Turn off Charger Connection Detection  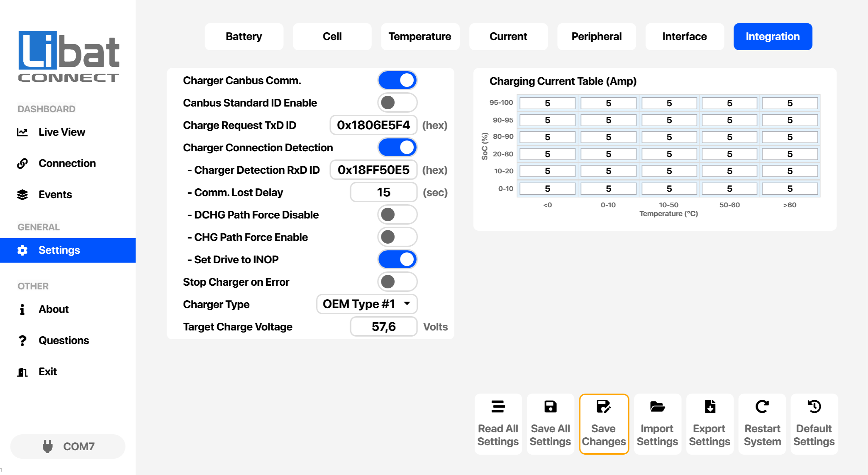click(397, 147)
